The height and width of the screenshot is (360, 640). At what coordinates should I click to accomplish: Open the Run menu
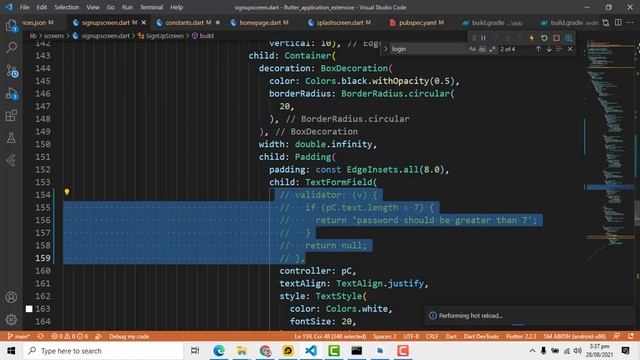[127, 7]
